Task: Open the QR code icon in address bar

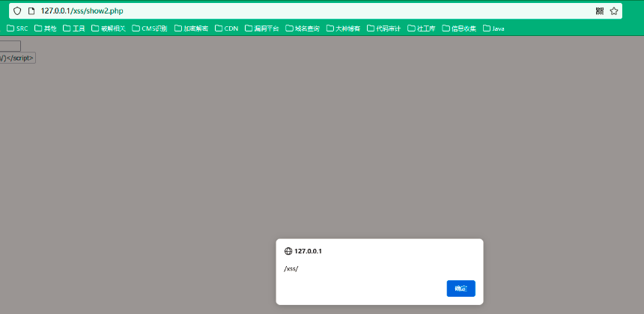Action: [x=600, y=11]
